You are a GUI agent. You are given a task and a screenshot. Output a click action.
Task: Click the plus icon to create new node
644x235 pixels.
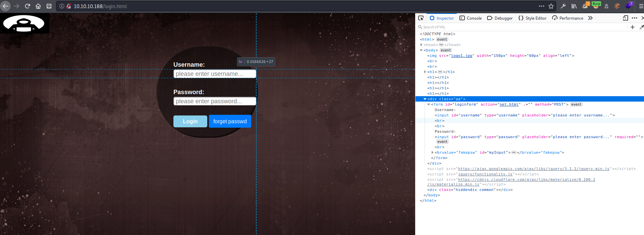point(633,27)
